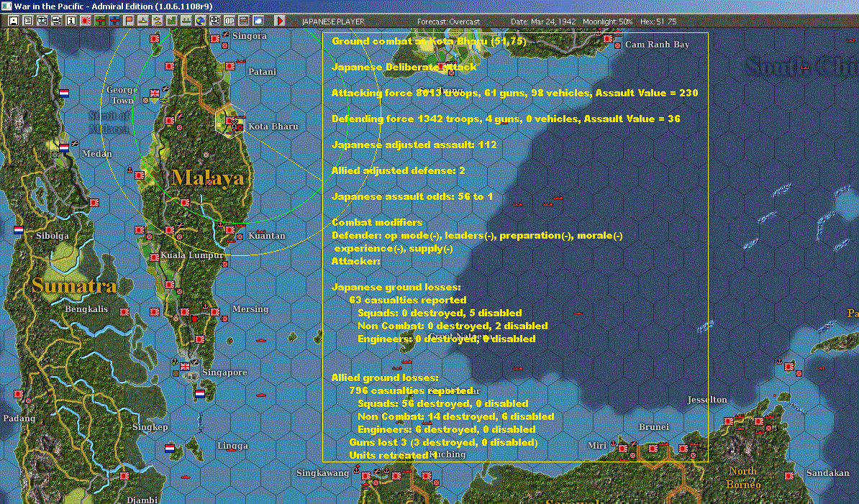Click the red plane on blue background icon

(x=114, y=21)
